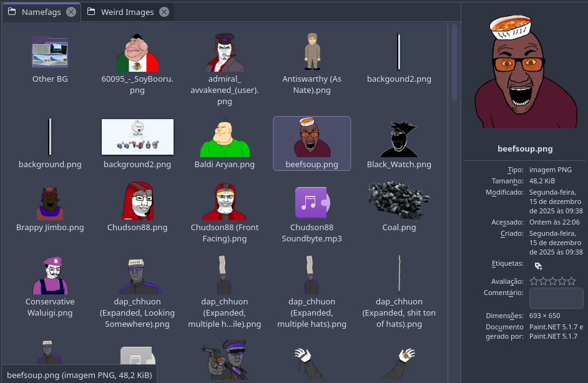588x383 pixels.
Task: Select the Brappy Jimbo.png file
Action: (50, 202)
